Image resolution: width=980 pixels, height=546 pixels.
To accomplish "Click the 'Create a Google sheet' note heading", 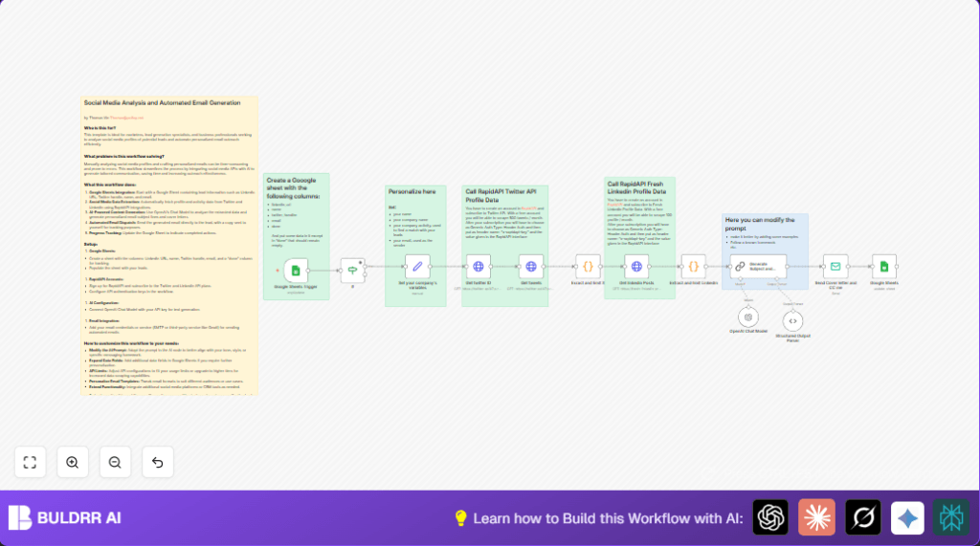I will click(293, 188).
